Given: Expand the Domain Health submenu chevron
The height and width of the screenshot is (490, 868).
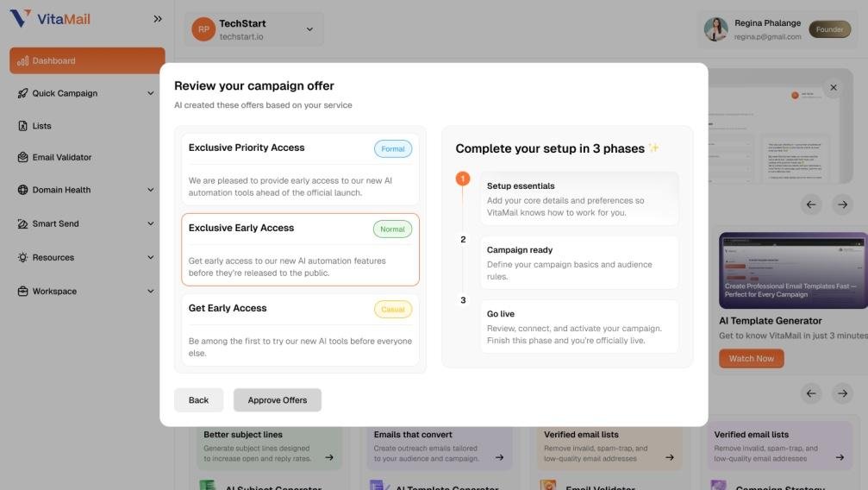Looking at the screenshot, I should click(x=151, y=190).
